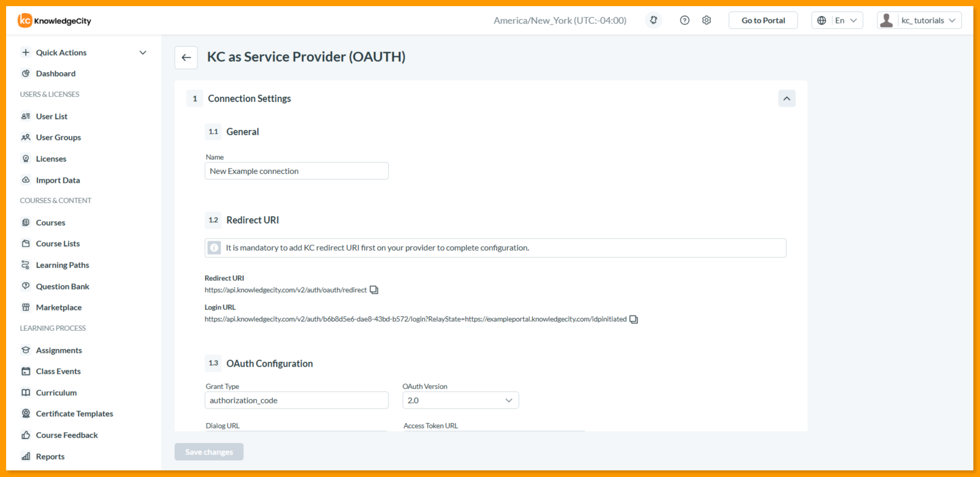Open the notifications bell icon
Viewport: 980px width, 477px height.
coord(653,20)
